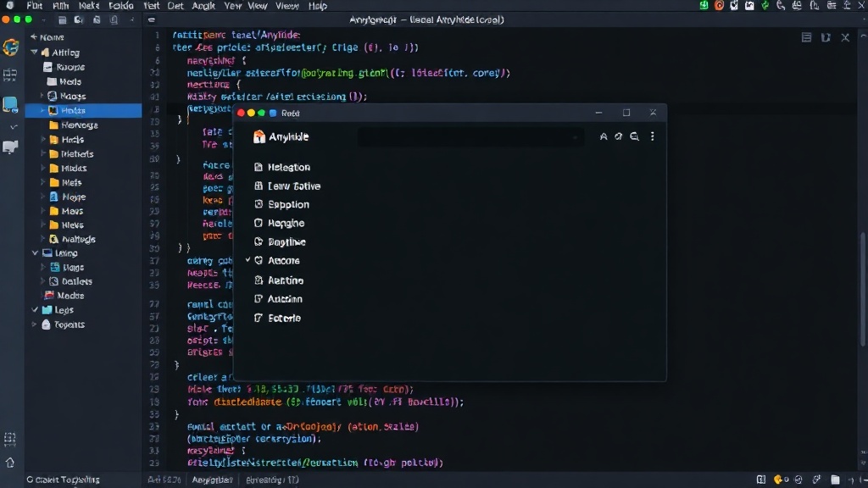
Task: Click the home icon at sidebar bottom
Action: [x=10, y=463]
